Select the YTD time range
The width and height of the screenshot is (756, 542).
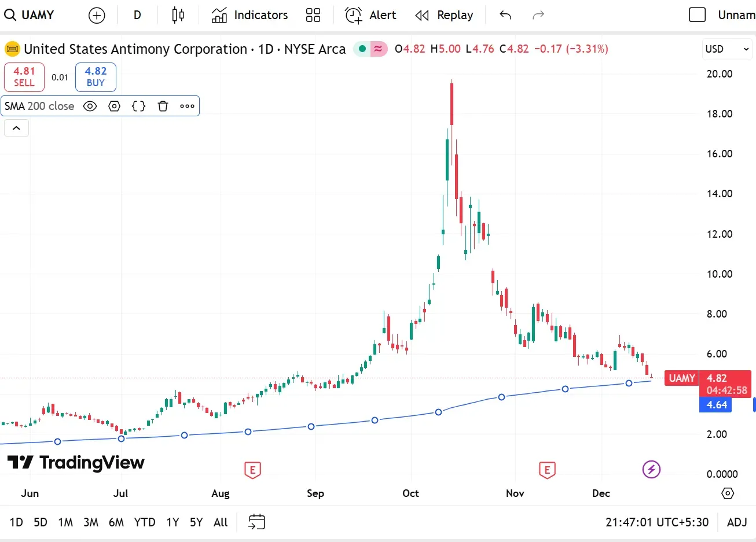tap(144, 522)
